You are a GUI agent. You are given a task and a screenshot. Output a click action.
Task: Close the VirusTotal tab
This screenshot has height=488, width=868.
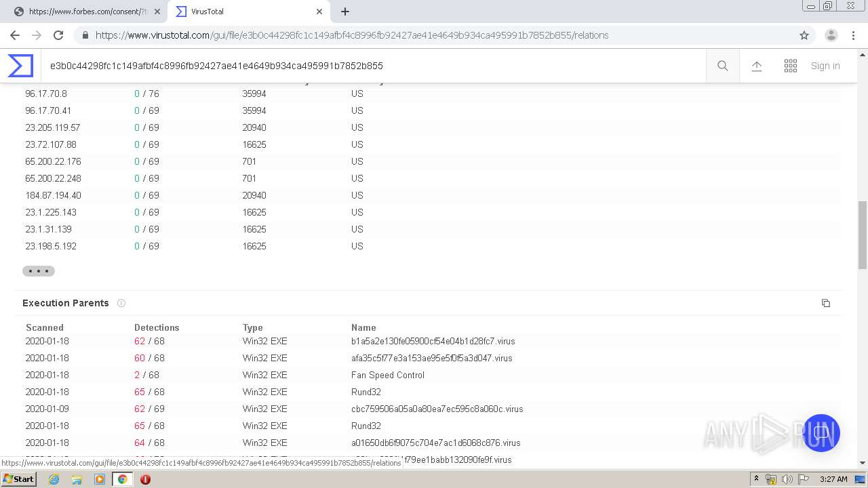click(319, 12)
